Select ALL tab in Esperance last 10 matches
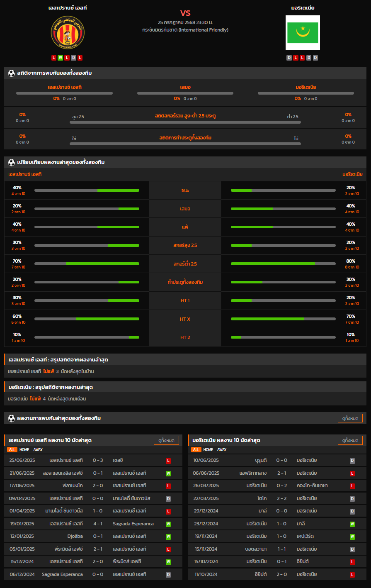This screenshot has height=588, width=371. coord(12,450)
